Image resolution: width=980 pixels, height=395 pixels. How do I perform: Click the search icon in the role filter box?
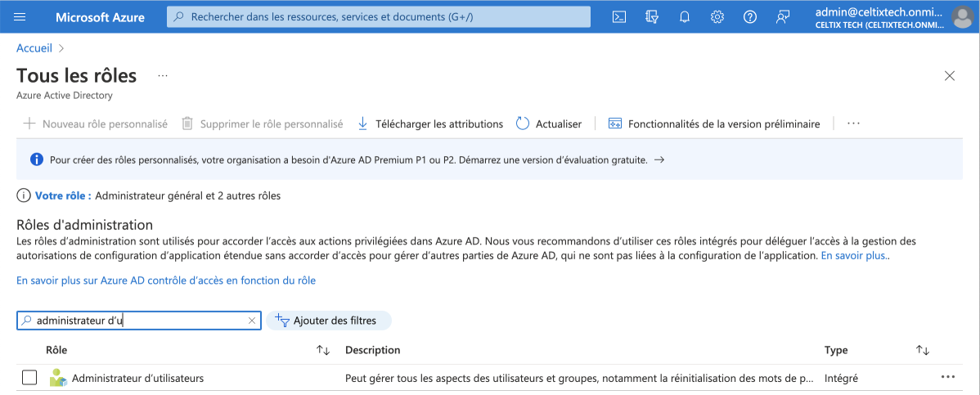click(25, 321)
